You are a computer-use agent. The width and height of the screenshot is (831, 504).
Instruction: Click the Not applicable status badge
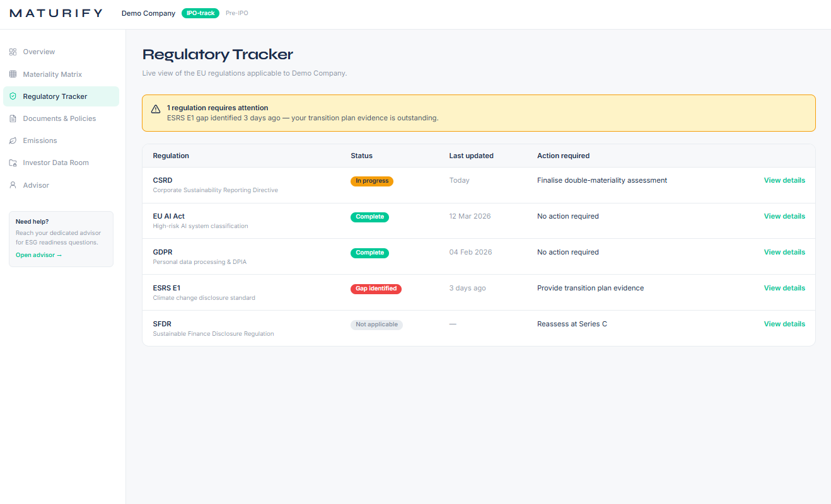pos(377,325)
